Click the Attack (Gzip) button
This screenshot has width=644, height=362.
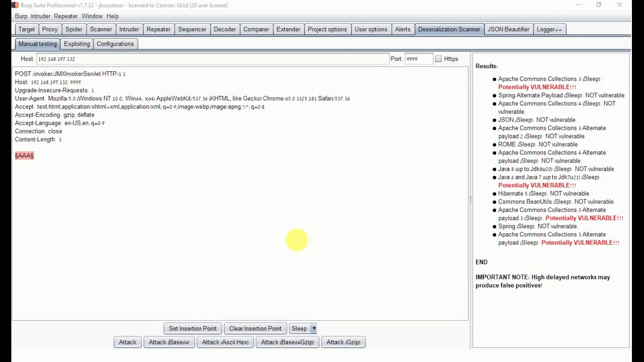point(343,342)
